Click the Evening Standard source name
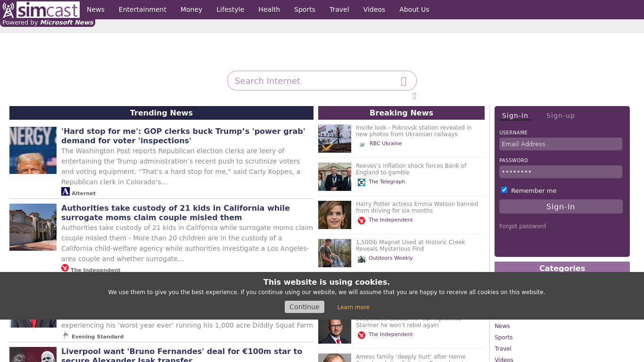Screen dimensions: 644x362 pos(98,337)
